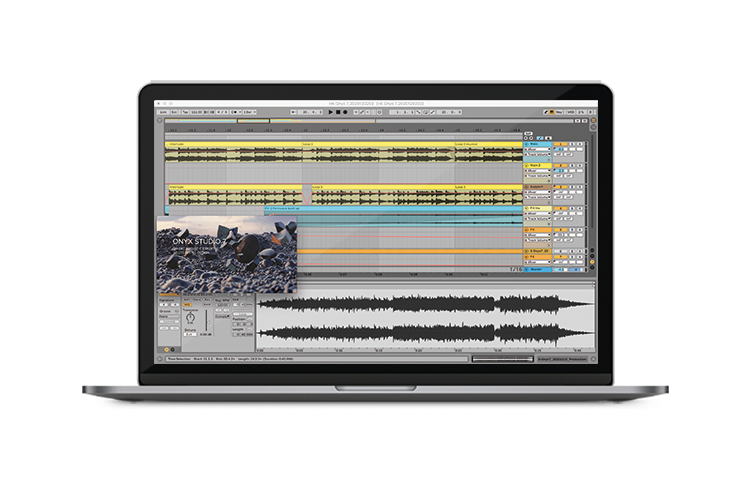The height and width of the screenshot is (490, 750).
Task: Arm the Main track for recording
Action: [x=580, y=144]
